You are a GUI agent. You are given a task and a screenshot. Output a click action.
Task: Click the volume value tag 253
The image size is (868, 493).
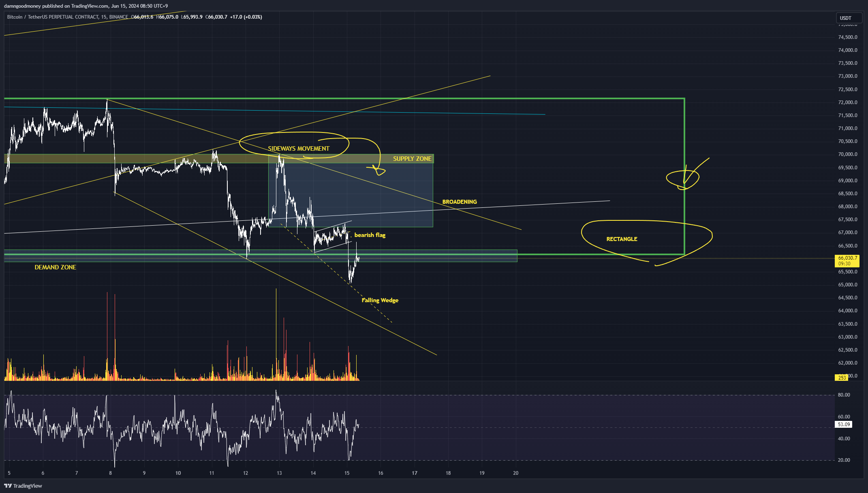tap(842, 378)
